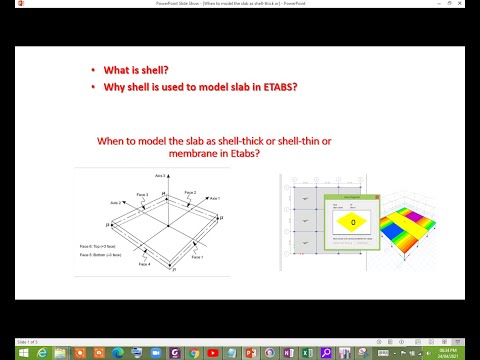Switch to Slide Show view in status bar
The image size is (480, 360).
458,342
